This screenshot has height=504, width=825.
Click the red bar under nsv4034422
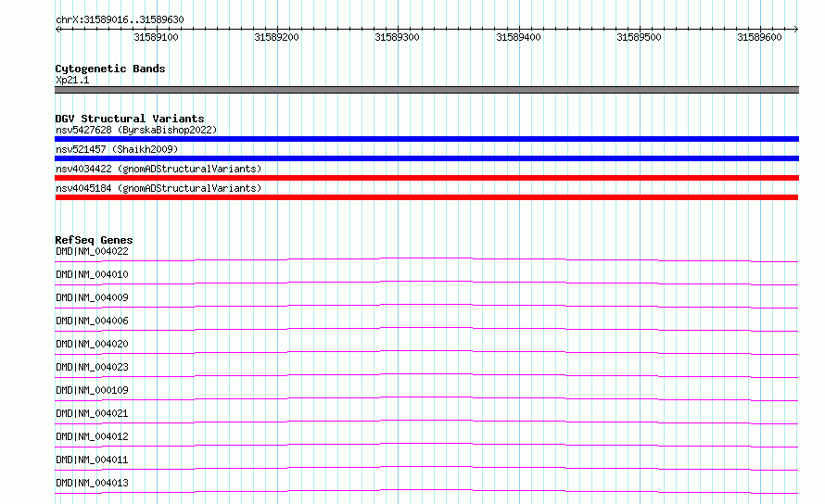[x=426, y=178]
